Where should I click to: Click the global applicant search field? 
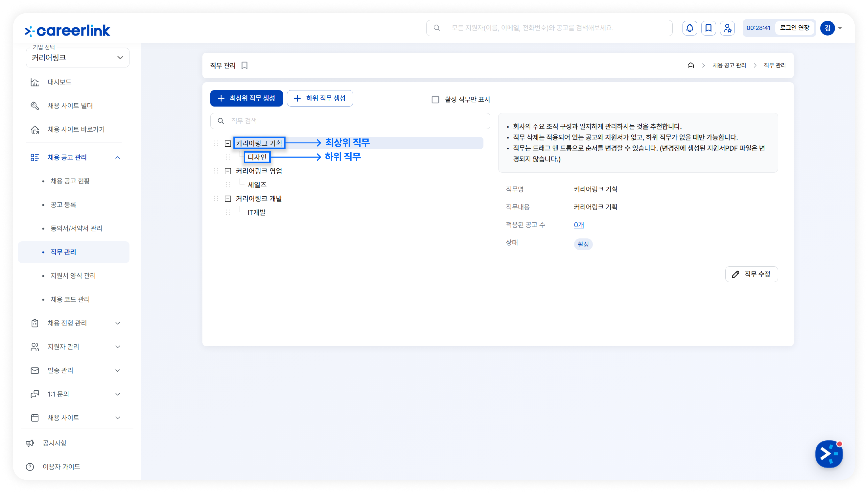(549, 28)
